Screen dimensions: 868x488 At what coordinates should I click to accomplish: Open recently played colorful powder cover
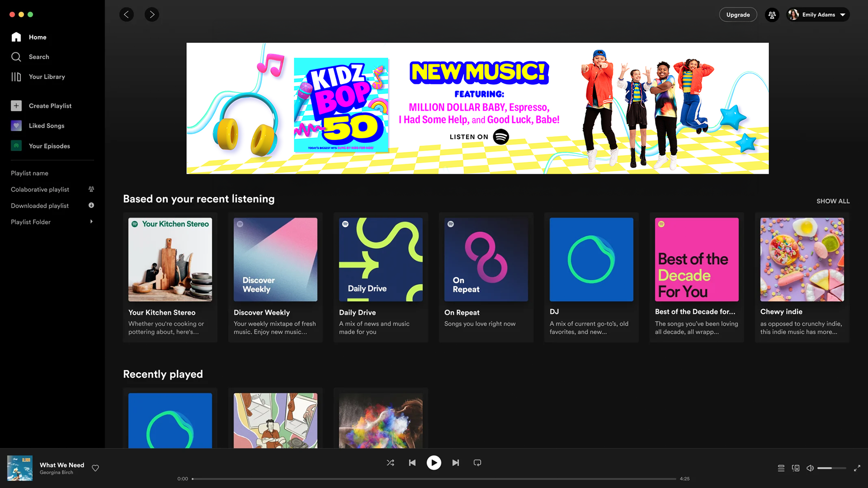381,421
